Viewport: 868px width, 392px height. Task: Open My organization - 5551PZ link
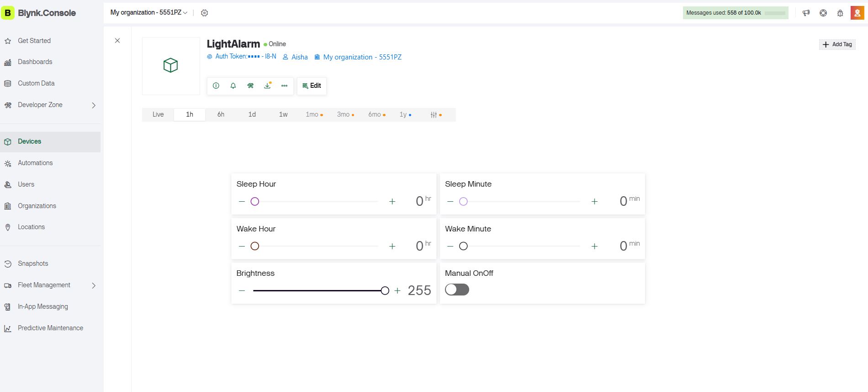tap(358, 57)
